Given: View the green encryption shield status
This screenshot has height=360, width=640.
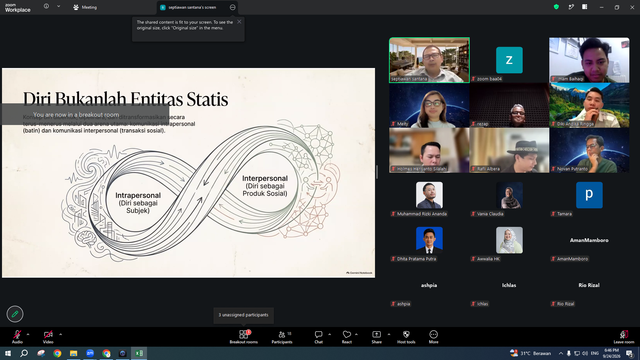Looking at the screenshot, I should pos(556,7).
